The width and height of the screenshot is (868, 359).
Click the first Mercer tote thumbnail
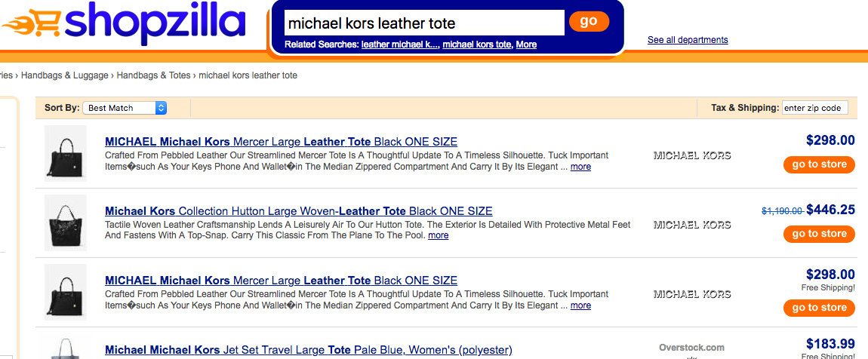66,153
